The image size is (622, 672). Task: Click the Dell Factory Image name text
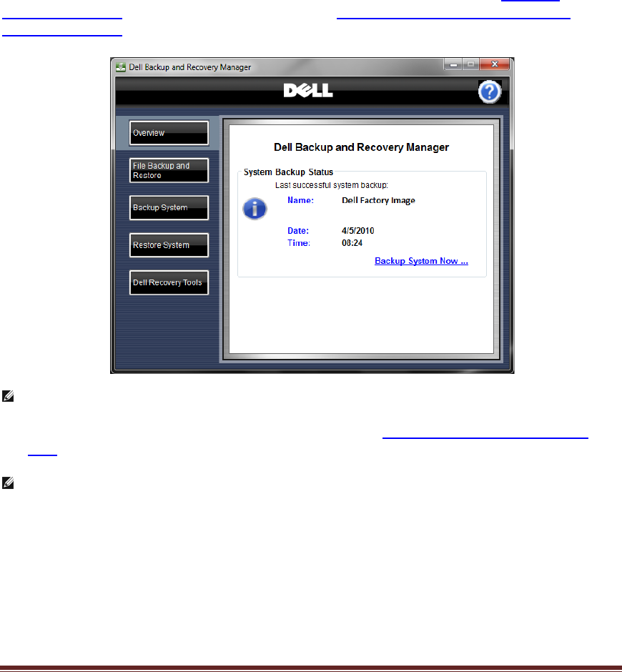[x=378, y=200]
